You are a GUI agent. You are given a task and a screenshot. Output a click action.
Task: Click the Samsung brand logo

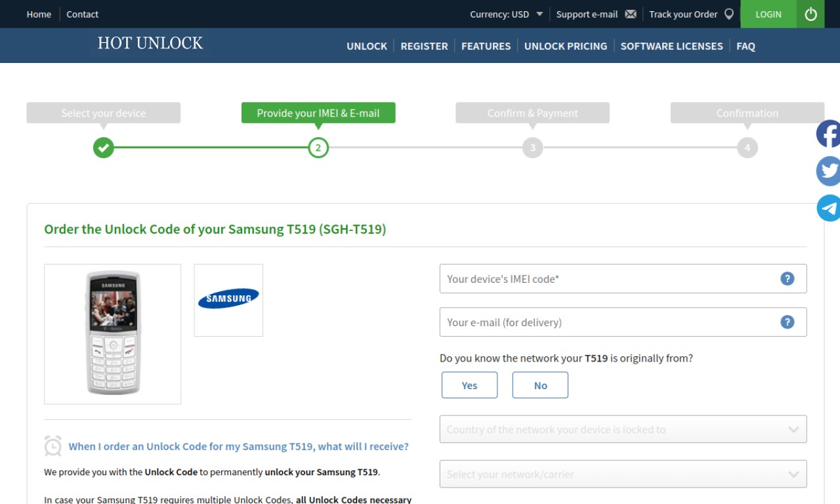click(x=228, y=300)
